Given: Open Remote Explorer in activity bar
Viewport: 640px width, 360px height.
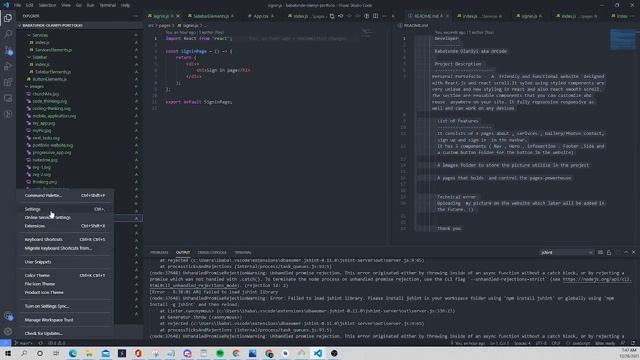Looking at the screenshot, I should pyautogui.click(x=8, y=98).
